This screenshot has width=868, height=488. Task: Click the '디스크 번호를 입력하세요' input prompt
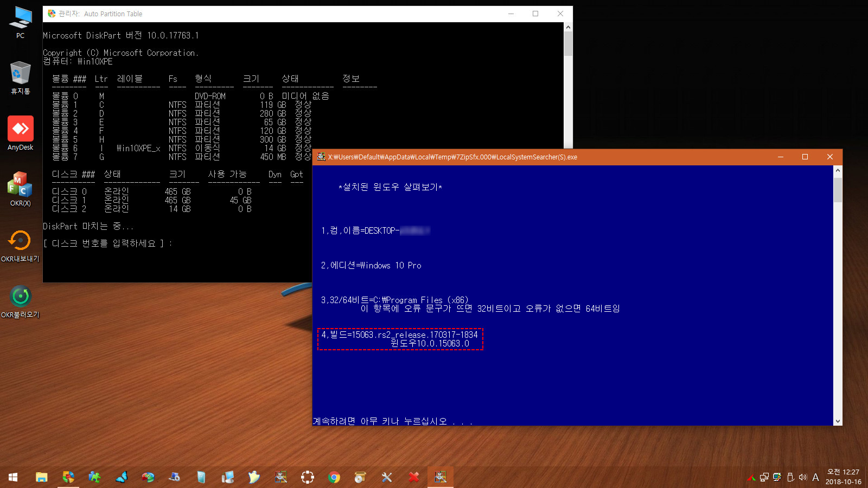tap(107, 243)
